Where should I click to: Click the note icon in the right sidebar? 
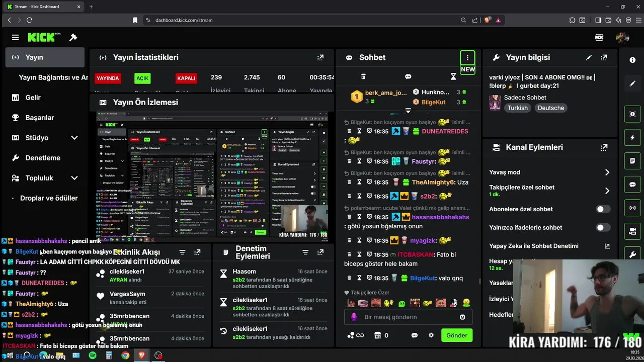pos(632,161)
